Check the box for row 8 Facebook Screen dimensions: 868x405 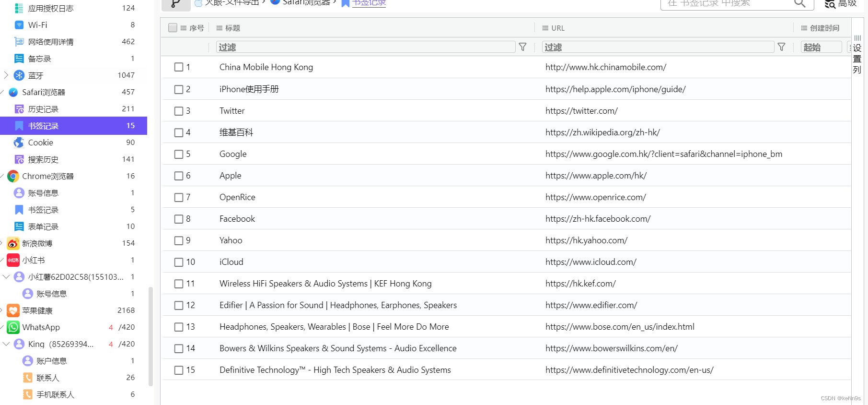pyautogui.click(x=179, y=219)
